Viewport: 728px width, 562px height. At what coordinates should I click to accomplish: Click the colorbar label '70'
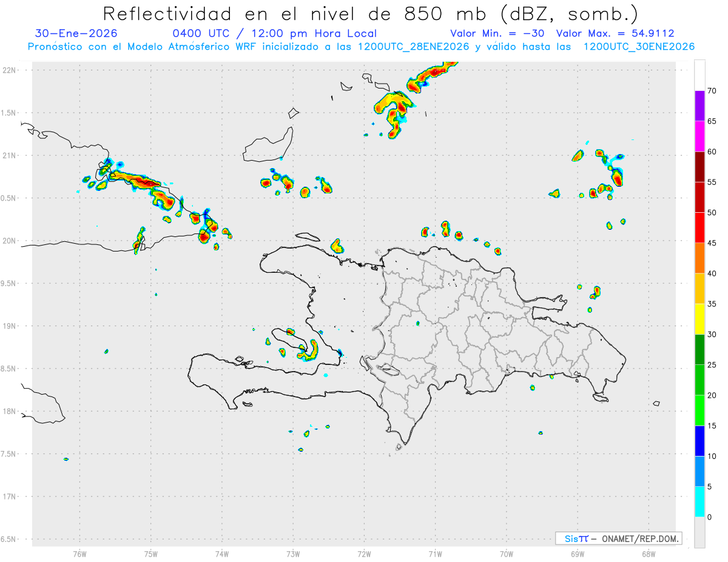coord(712,91)
